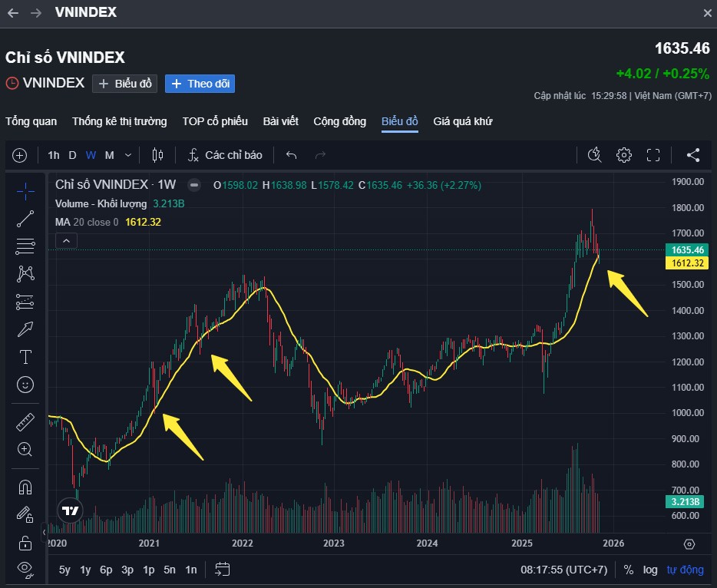
Task: Select the trend line drawing tool
Action: pos(25,219)
